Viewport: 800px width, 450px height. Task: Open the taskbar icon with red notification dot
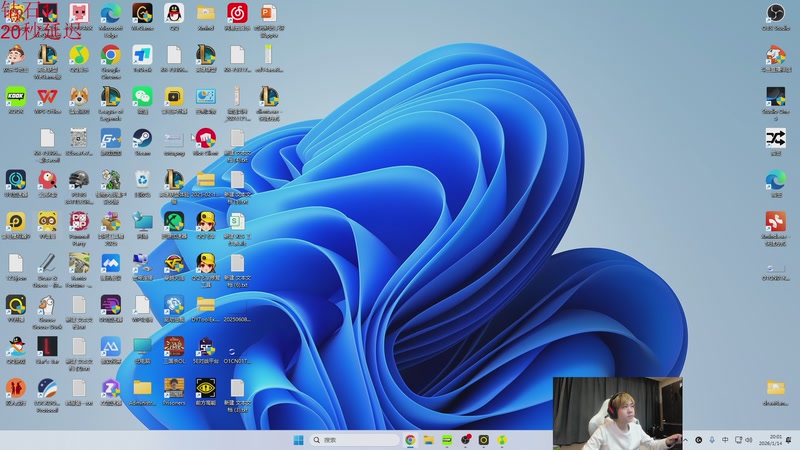(465, 440)
